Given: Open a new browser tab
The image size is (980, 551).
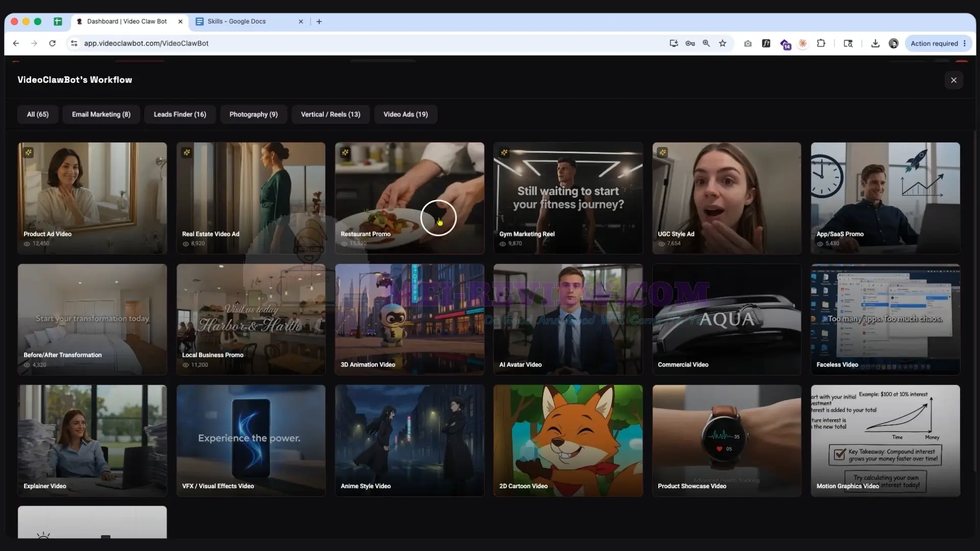Looking at the screenshot, I should coord(319,21).
